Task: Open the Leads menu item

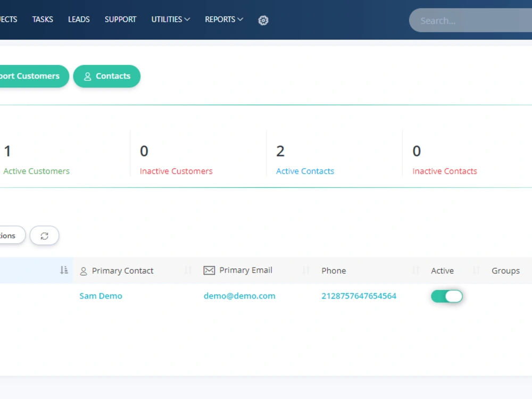Action: click(79, 19)
